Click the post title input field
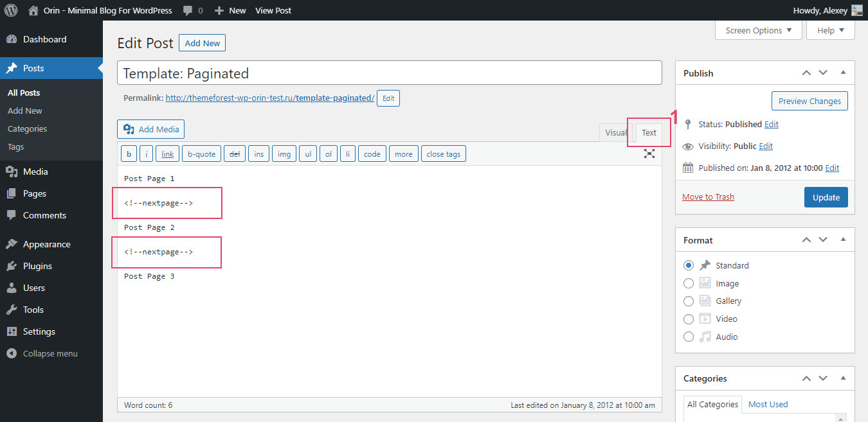Image resolution: width=868 pixels, height=422 pixels. [x=389, y=73]
